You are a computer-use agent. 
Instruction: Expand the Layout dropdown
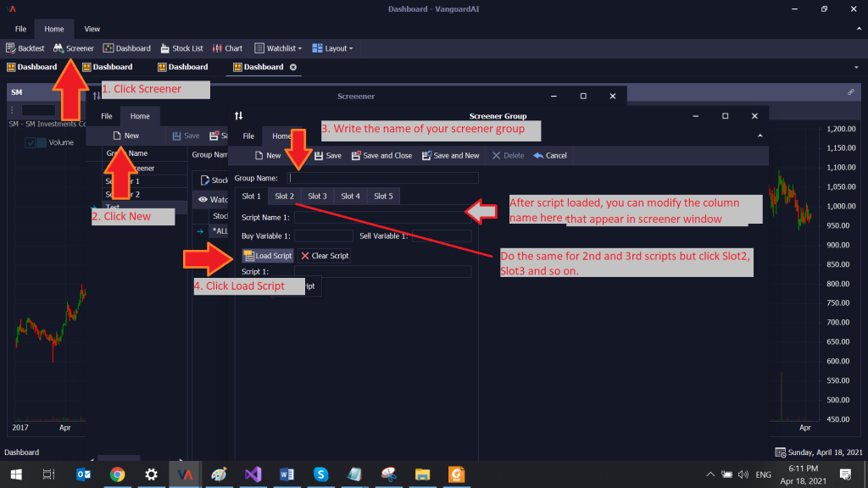pos(333,48)
